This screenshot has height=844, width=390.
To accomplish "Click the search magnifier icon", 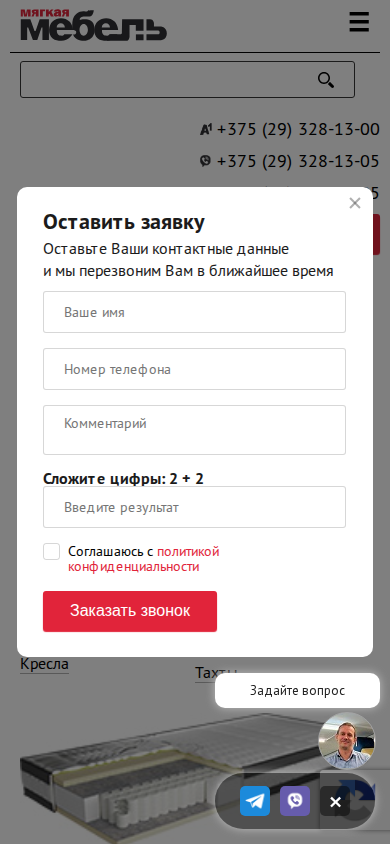I will click(326, 80).
